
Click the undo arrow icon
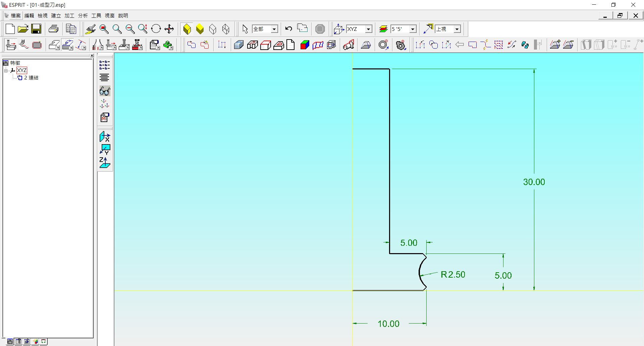(288, 29)
